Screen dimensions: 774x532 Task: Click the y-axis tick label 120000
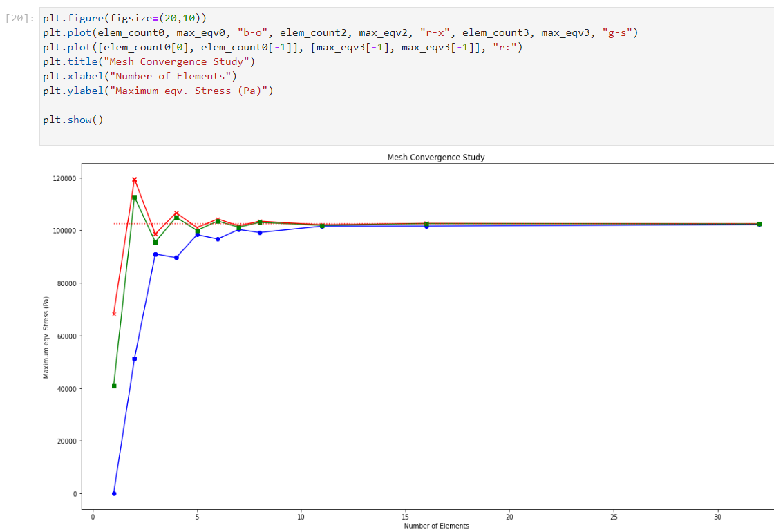(64, 179)
